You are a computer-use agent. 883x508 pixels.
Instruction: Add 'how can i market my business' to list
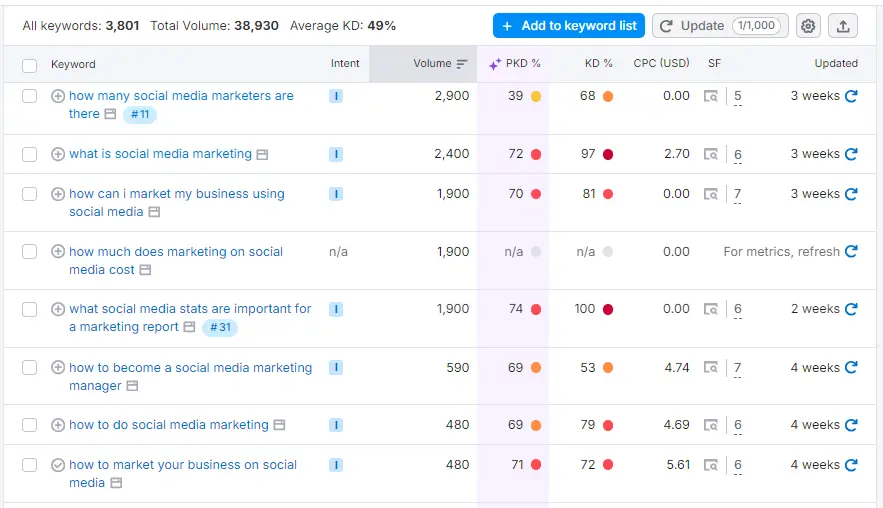click(58, 194)
